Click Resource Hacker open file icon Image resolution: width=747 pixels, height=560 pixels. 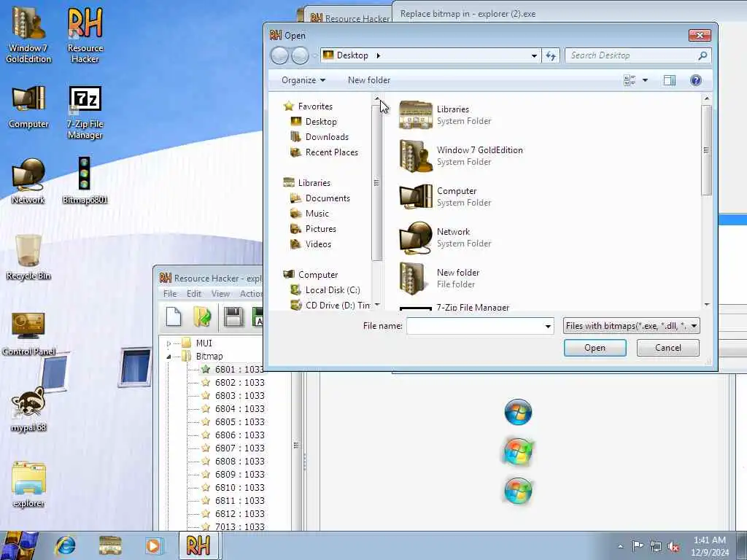point(203,316)
